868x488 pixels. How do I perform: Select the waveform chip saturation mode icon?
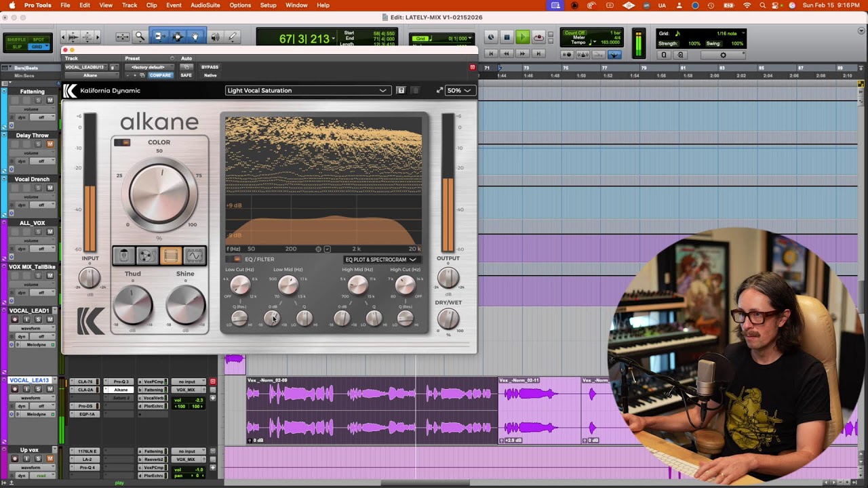(194, 256)
